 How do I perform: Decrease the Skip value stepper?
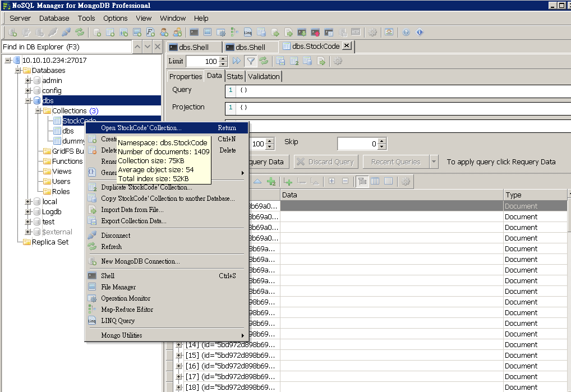(x=381, y=147)
